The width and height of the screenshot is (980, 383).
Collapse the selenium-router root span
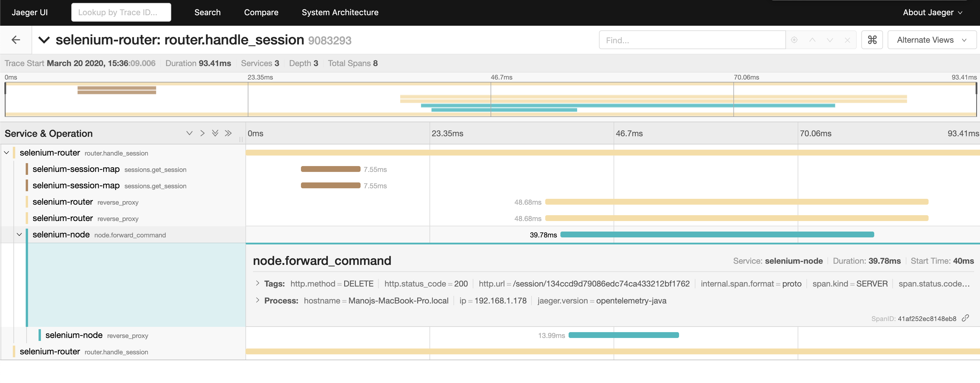point(6,153)
